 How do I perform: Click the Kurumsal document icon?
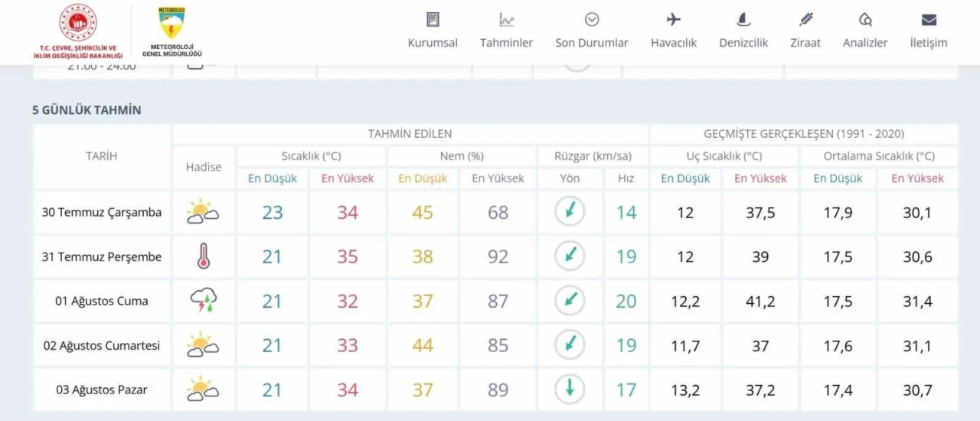433,20
